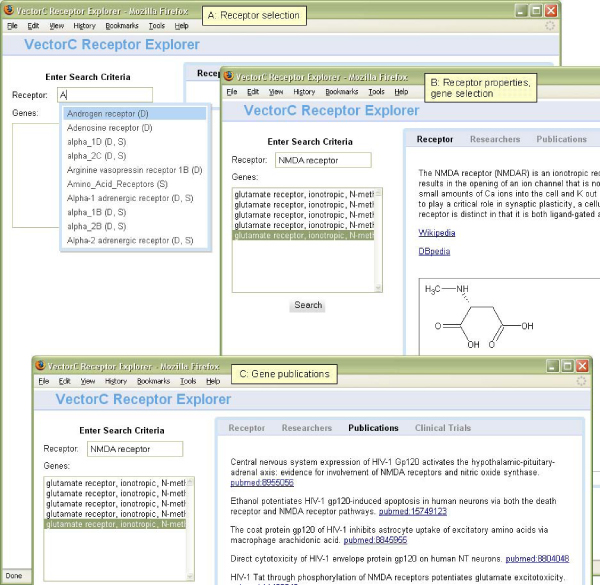The height and width of the screenshot is (585, 600).
Task: Open History menu in window A
Action: pos(85,26)
